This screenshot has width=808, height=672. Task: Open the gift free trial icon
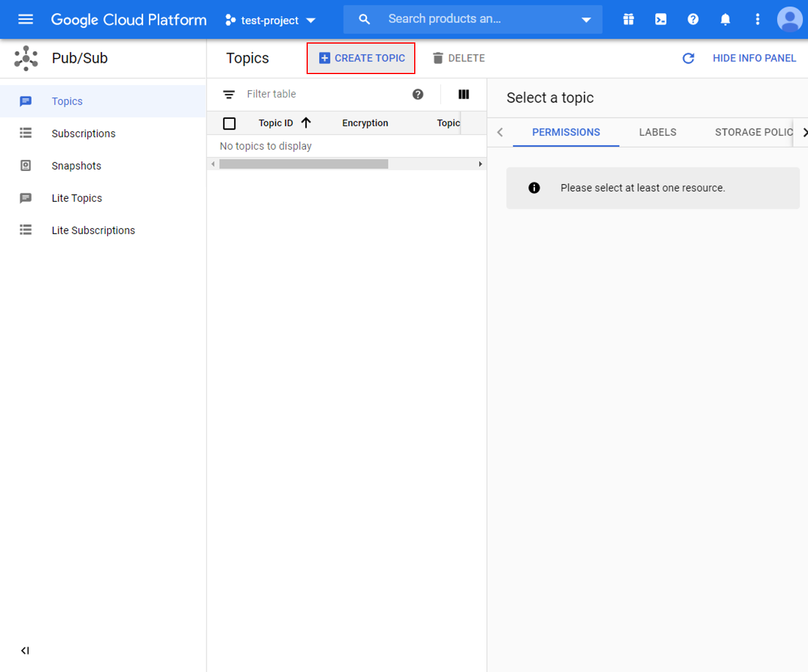coord(628,19)
